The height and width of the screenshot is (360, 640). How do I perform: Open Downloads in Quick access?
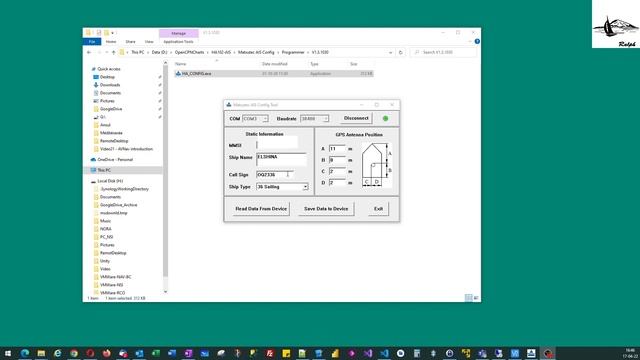[x=110, y=85]
